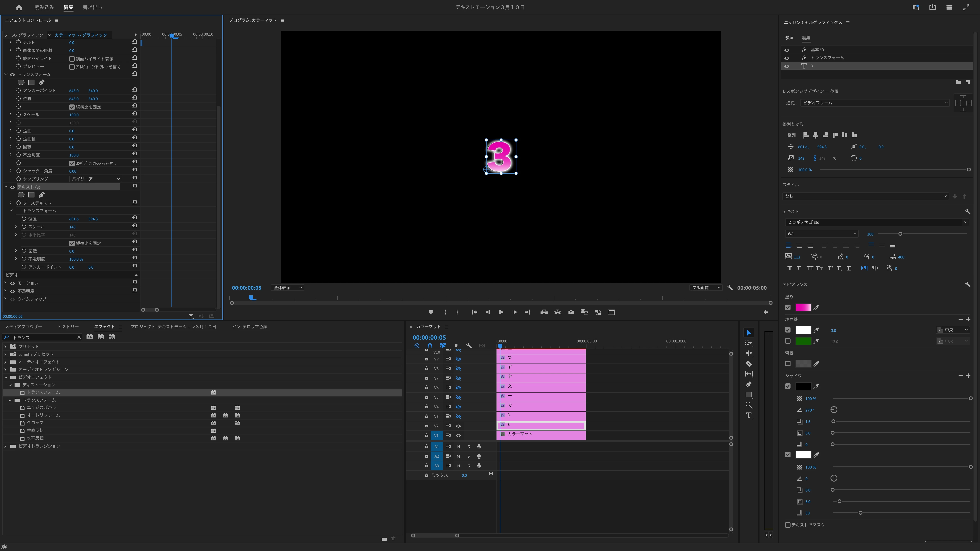Open the ヒストリー panel tab

[68, 327]
